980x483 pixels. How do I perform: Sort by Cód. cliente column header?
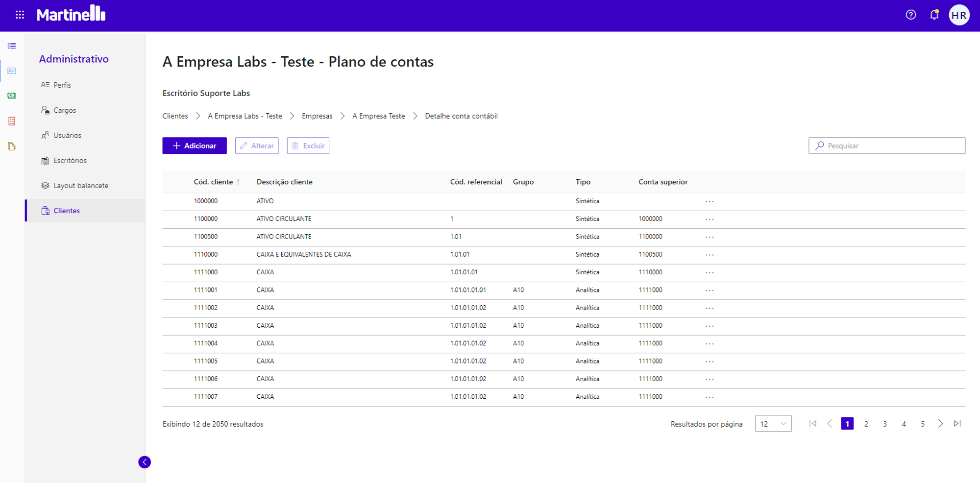214,182
